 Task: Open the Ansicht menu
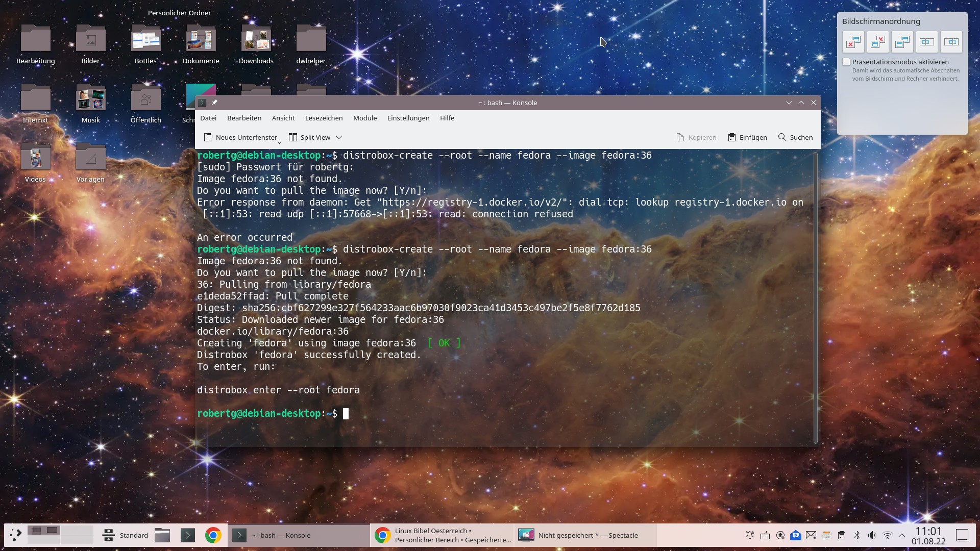click(x=283, y=118)
